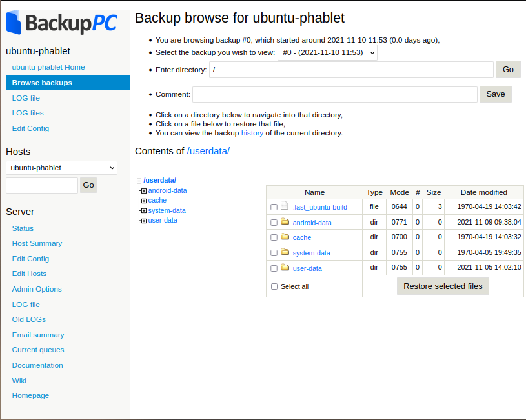The height and width of the screenshot is (420, 526).
Task: Click the system-data folder icon in table
Action: [x=285, y=252]
